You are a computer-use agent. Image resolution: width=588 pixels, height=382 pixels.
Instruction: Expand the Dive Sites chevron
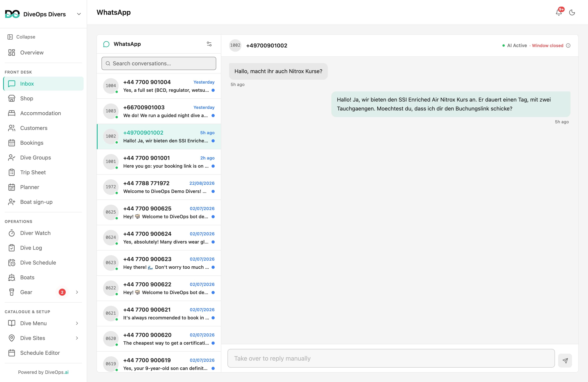pyautogui.click(x=77, y=338)
